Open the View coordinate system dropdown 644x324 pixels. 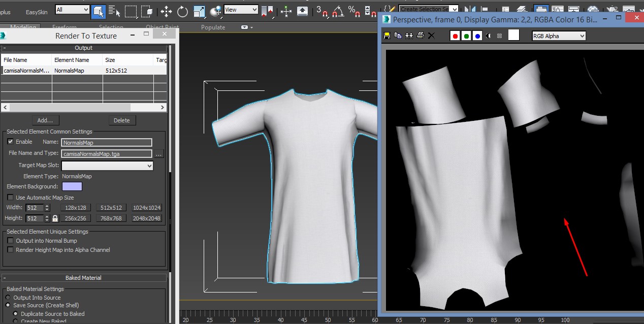pos(240,9)
